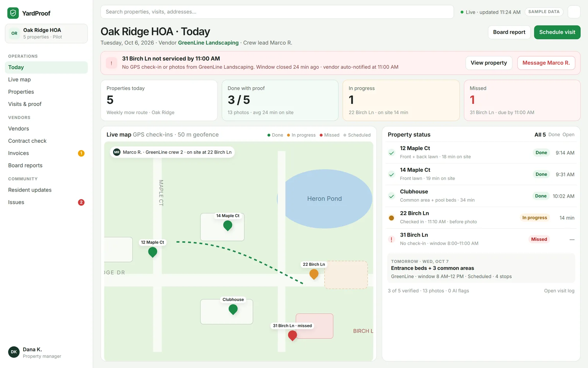Click the green checkmark beside 14 Maple Ct

click(x=391, y=174)
